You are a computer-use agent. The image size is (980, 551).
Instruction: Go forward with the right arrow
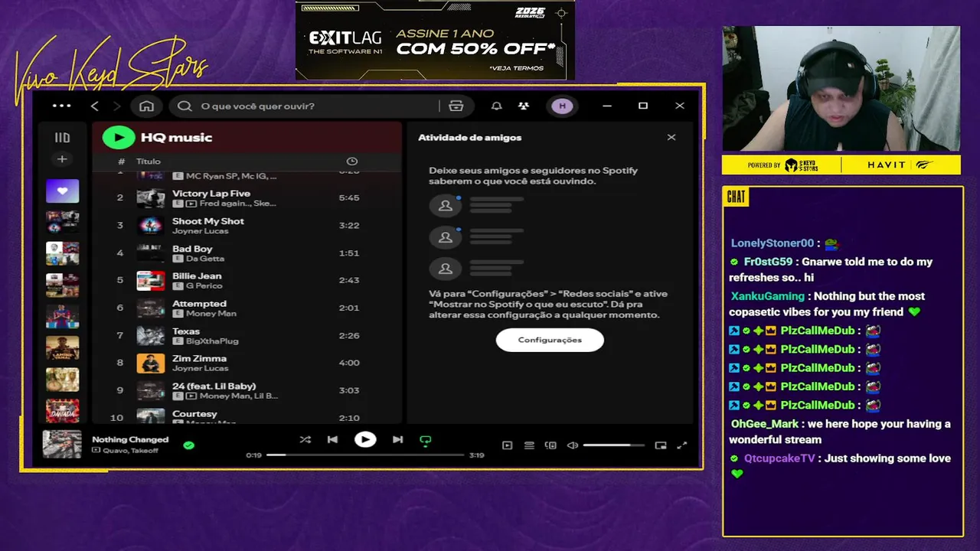click(117, 106)
